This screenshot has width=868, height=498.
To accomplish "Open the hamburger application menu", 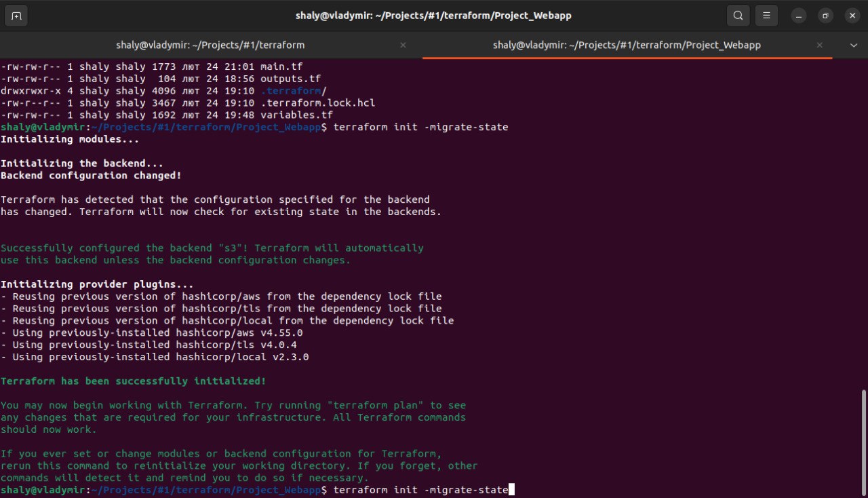I will (x=766, y=15).
